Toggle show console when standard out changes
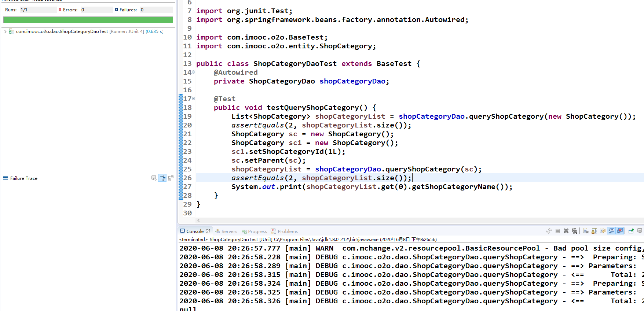 point(611,231)
